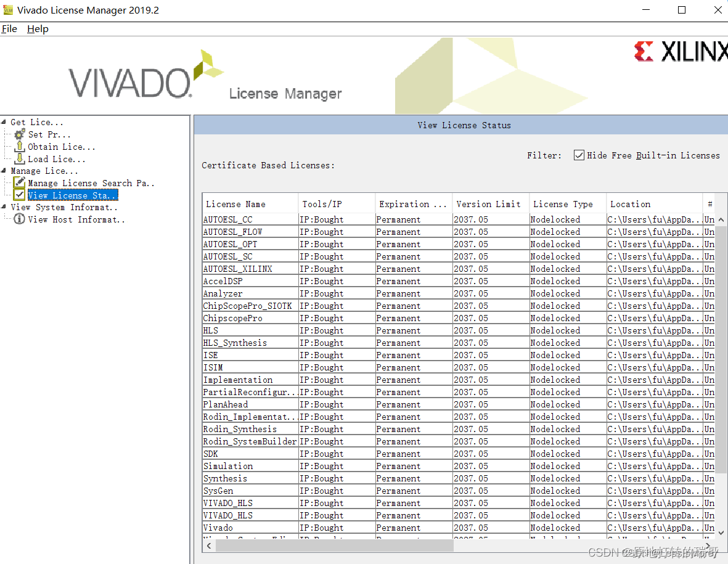Viewport: 728px width, 564px height.
Task: Select the Rodin_SystemBuilder license row
Action: (459, 441)
